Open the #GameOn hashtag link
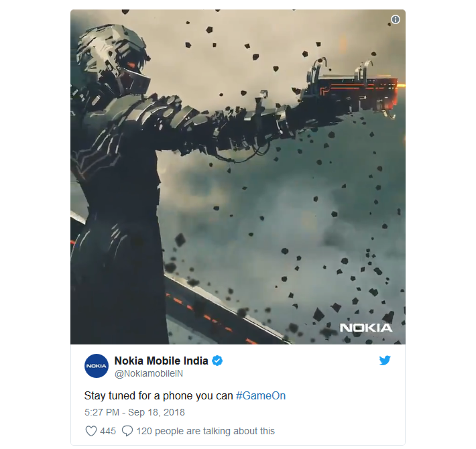Image resolution: width=476 pixels, height=449 pixels. 261,395
